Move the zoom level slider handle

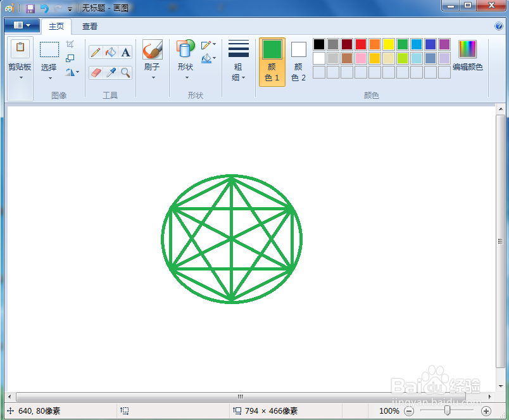pos(448,410)
